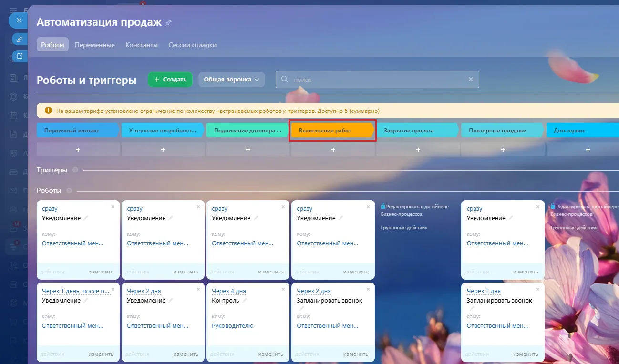Remove the 'Через 1 день' robot card
This screenshot has width=619, height=364.
click(113, 289)
